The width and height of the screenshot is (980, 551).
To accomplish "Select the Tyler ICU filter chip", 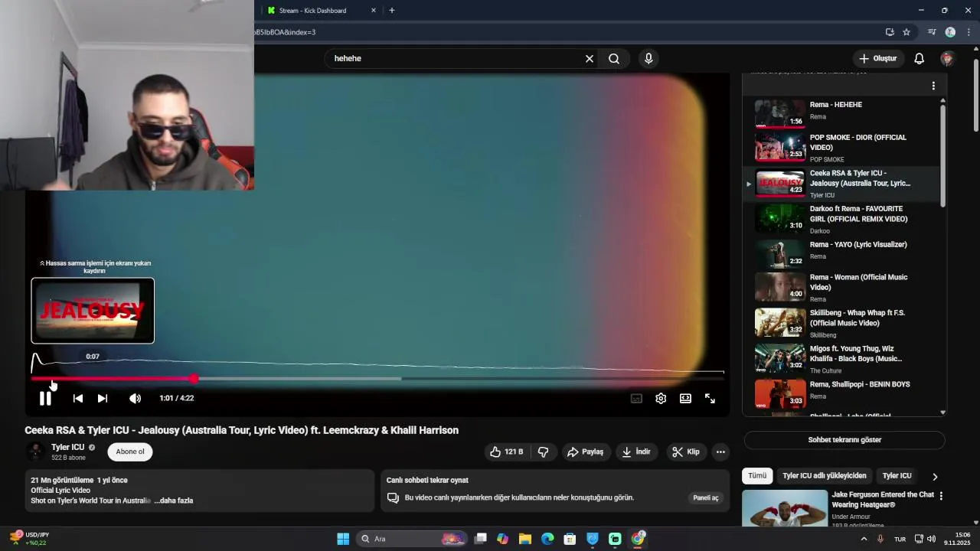I will click(897, 476).
